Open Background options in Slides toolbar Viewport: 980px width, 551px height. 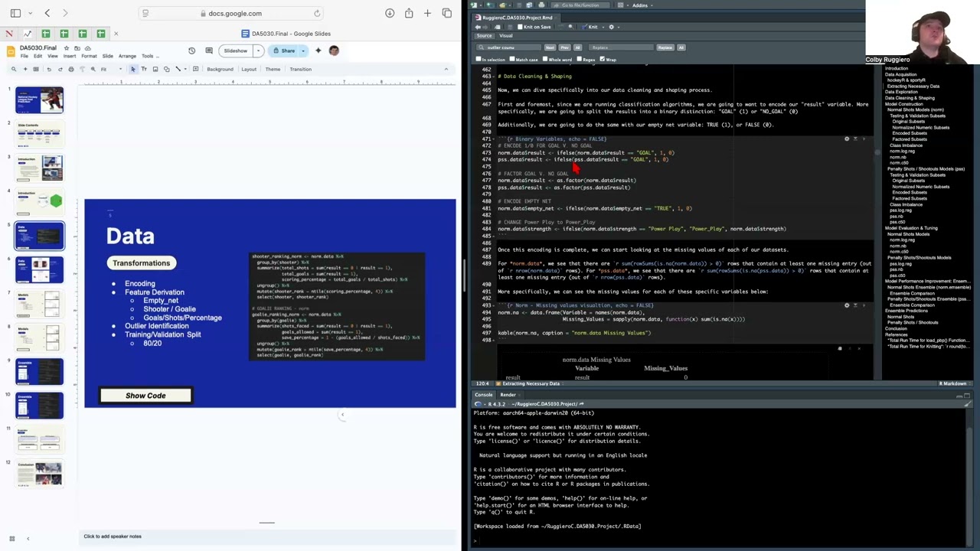[220, 69]
